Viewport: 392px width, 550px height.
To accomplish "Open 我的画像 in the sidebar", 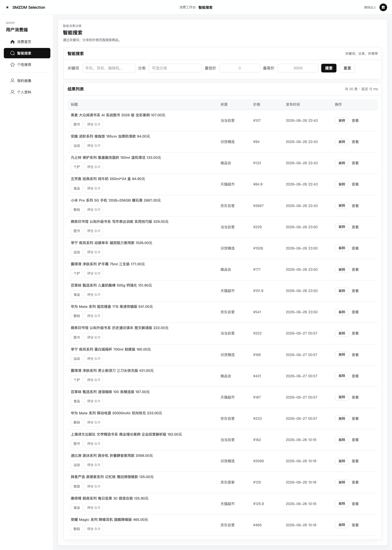I will coord(27,81).
